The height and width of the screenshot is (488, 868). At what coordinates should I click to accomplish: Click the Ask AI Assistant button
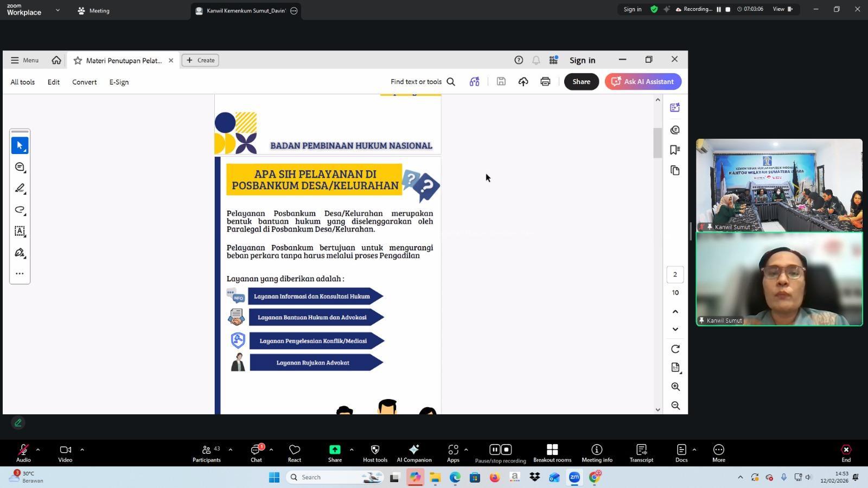click(643, 82)
